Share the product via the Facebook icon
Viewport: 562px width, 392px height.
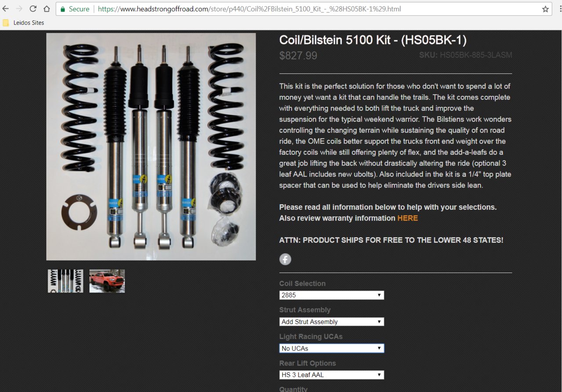click(285, 259)
